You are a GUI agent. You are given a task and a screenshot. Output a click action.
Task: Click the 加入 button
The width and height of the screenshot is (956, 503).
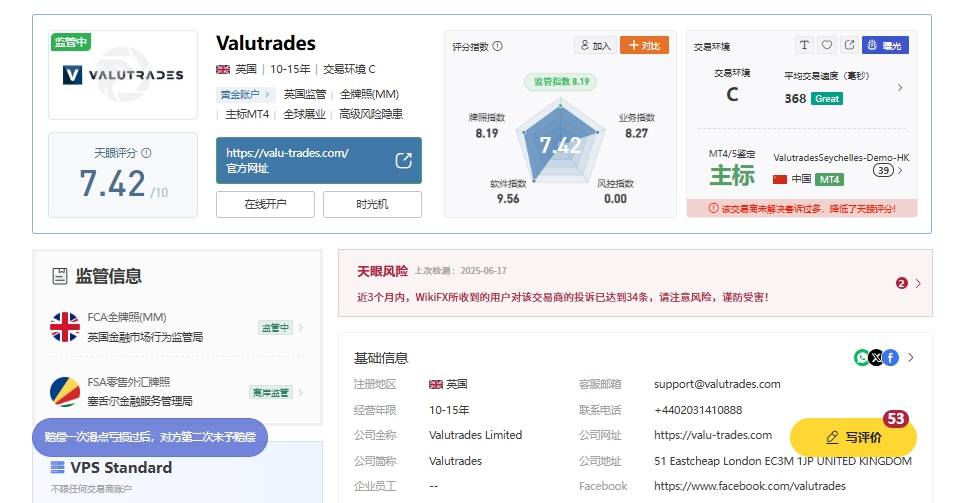tap(595, 45)
